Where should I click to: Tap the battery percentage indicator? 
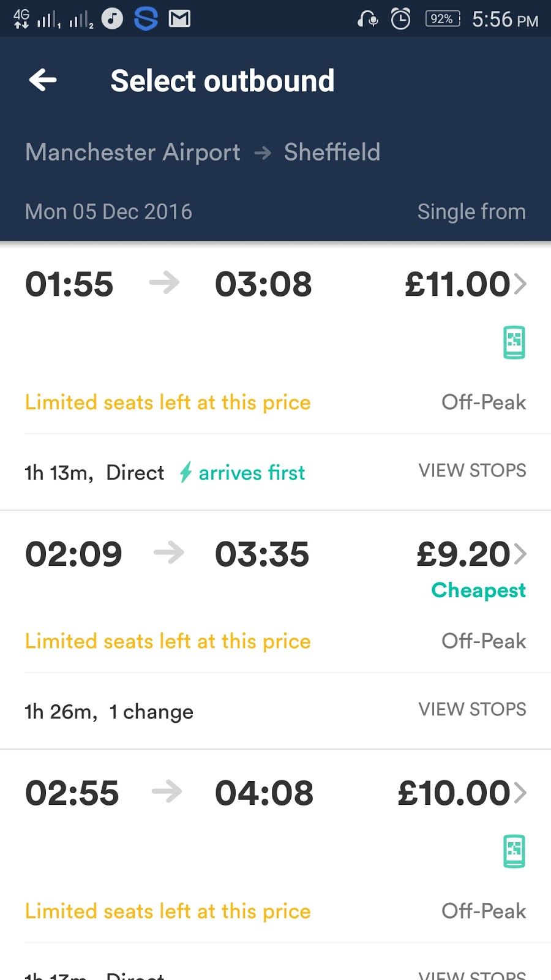pyautogui.click(x=442, y=19)
